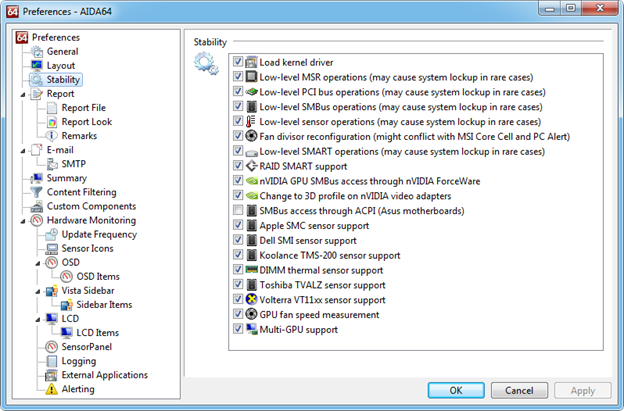Click the Alerting warning icon in tree
624x411 pixels.
[53, 389]
